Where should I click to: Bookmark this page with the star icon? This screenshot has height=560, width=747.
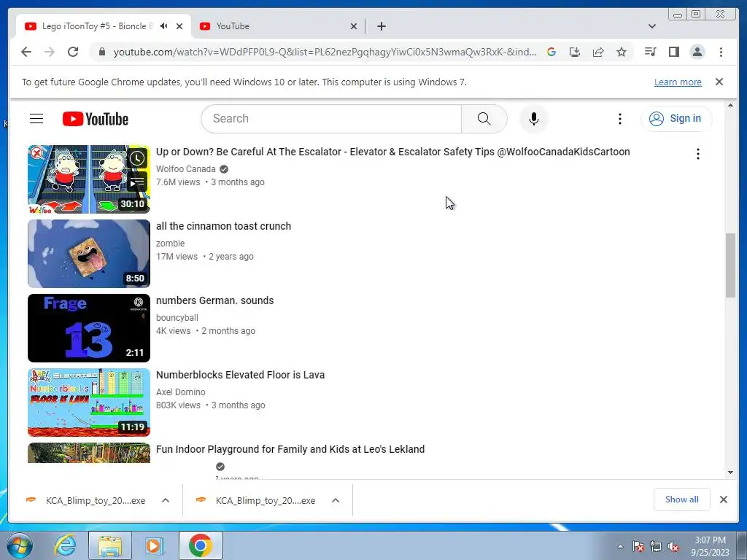point(622,52)
